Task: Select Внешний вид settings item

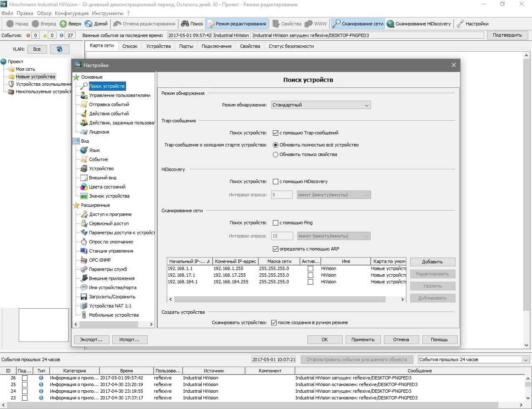Action: coord(103,178)
